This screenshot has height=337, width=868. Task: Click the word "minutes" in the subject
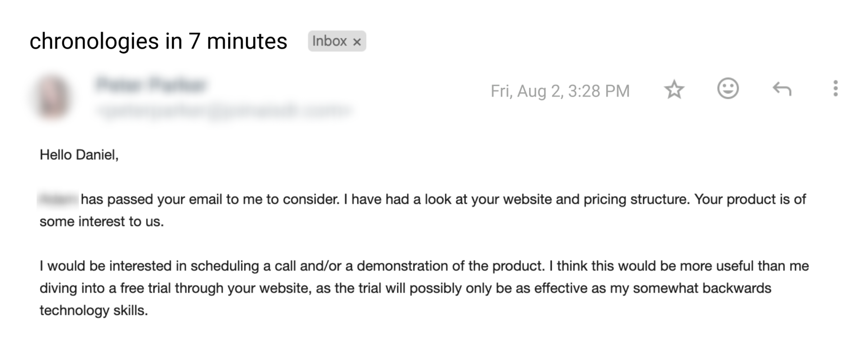[x=247, y=41]
